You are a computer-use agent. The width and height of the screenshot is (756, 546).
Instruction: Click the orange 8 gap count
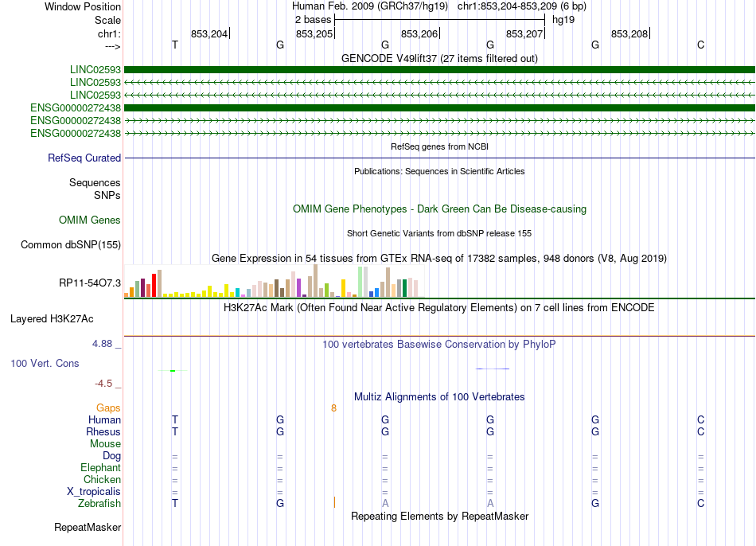(x=333, y=408)
